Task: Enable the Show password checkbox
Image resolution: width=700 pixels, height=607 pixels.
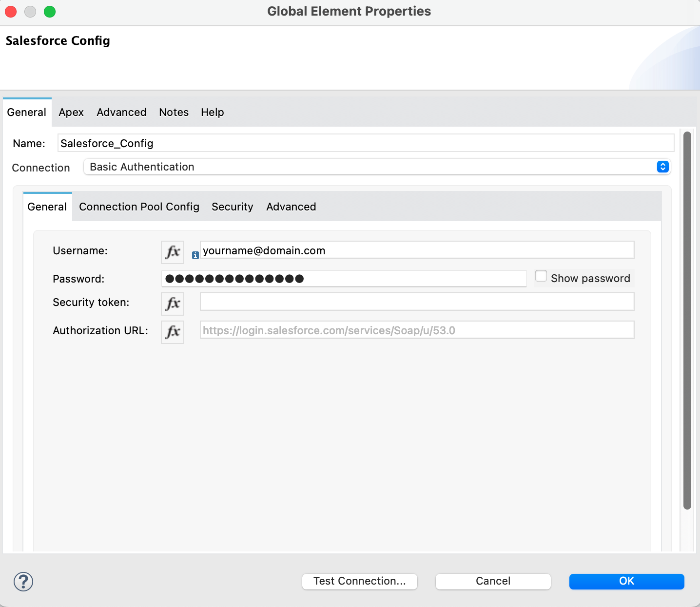Action: (541, 276)
